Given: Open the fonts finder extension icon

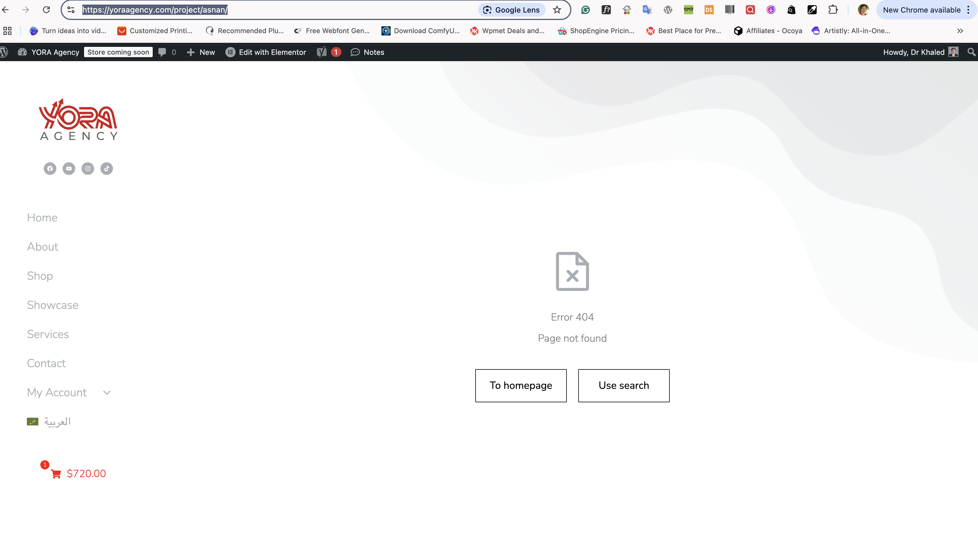Looking at the screenshot, I should [x=606, y=10].
